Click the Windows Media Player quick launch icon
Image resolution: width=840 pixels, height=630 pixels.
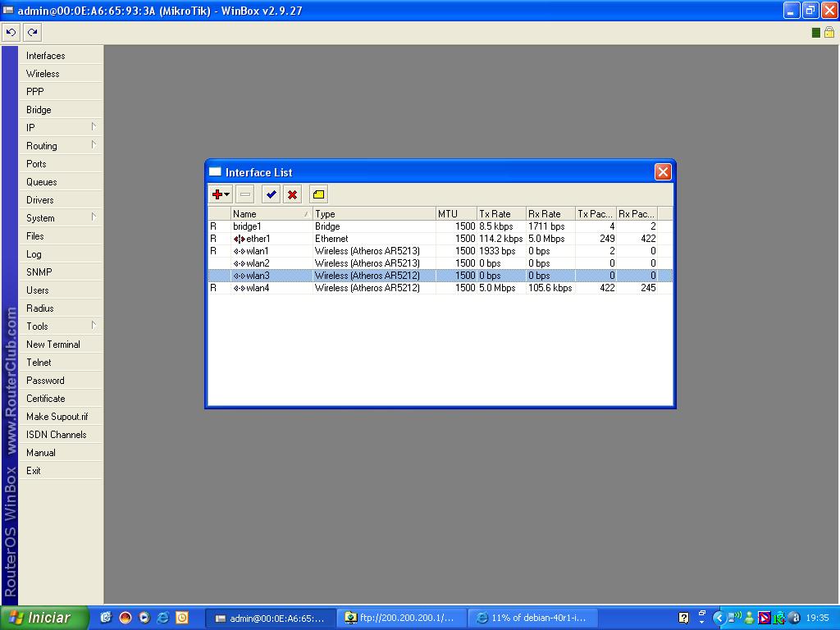[144, 618]
